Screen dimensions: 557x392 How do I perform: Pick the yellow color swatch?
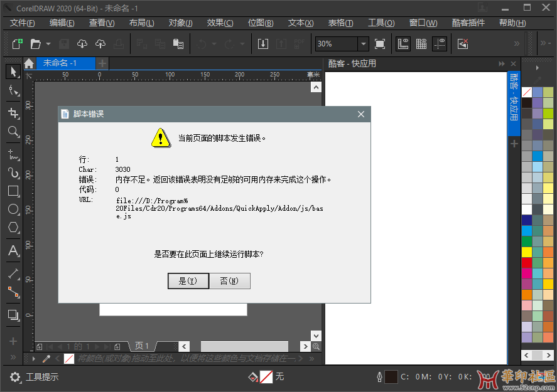point(527,252)
